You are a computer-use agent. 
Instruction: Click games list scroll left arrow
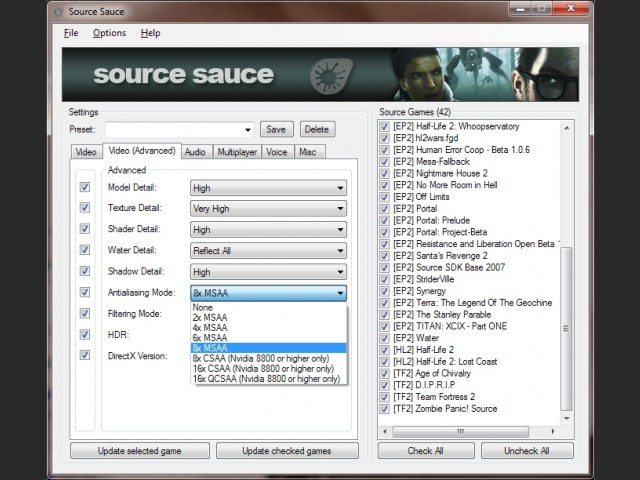point(385,431)
